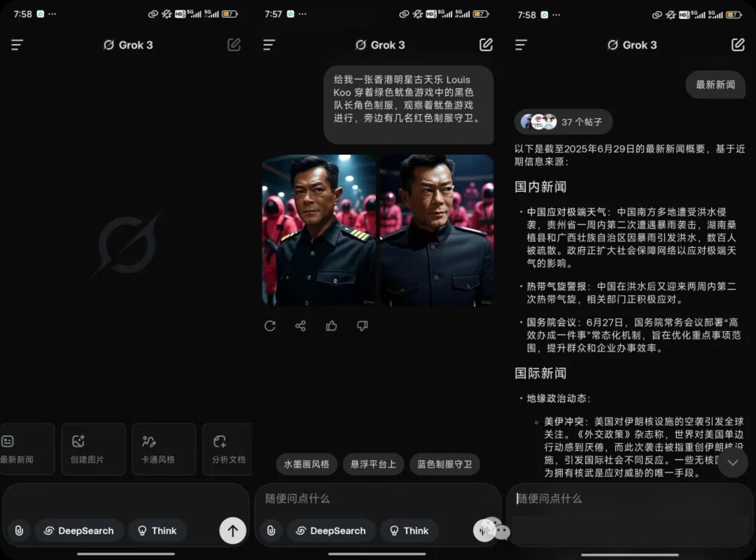Toggle DeepSearch under the style suggestion chips
756x560 pixels.
pos(331,531)
